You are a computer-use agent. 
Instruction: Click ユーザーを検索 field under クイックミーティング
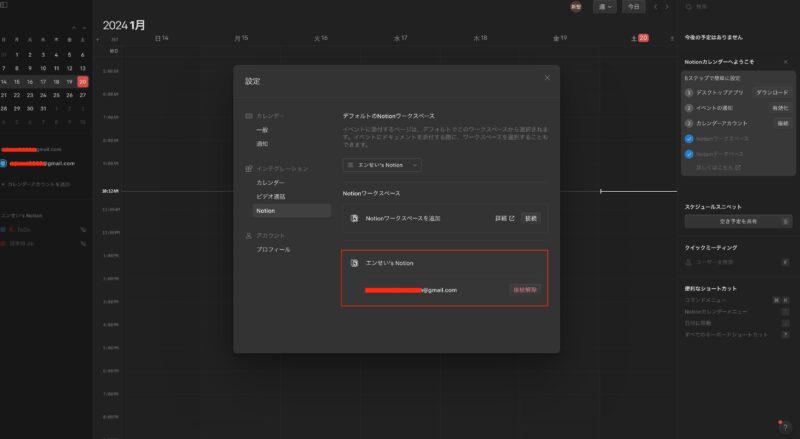[738, 262]
